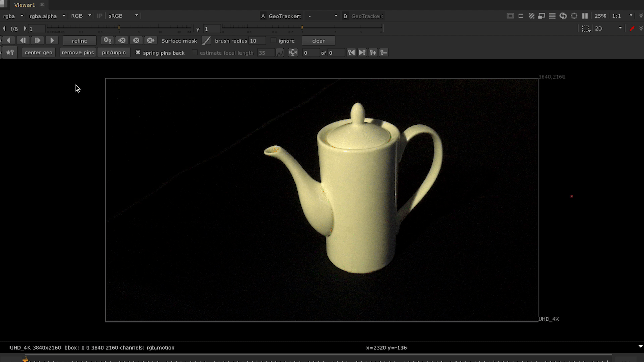
Task: Click the center geo button
Action: click(38, 53)
